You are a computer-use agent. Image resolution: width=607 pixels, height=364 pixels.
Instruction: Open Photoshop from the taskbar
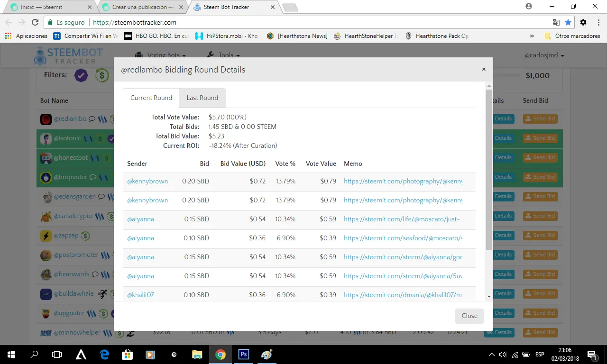tap(244, 355)
